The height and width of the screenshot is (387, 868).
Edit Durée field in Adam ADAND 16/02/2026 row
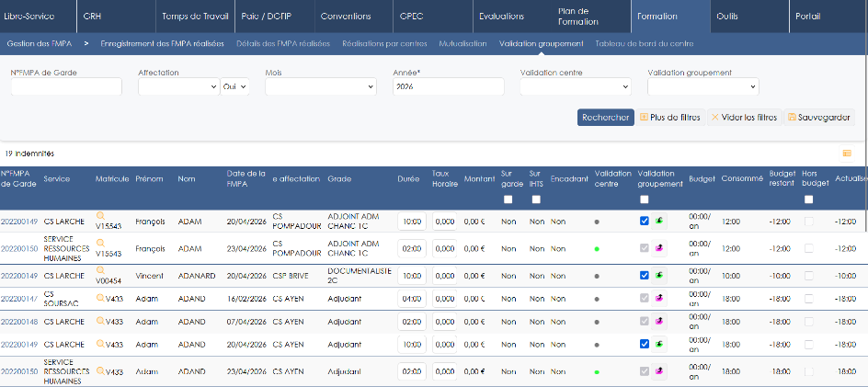tap(412, 299)
